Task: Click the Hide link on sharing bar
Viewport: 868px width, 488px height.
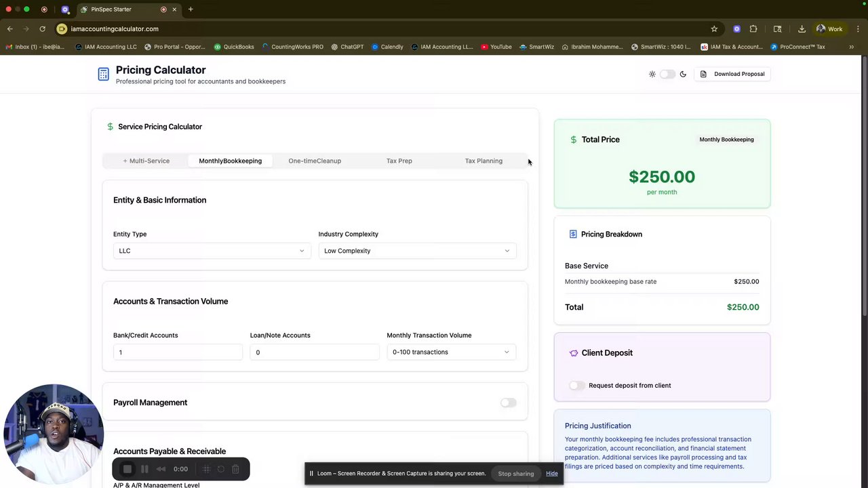Action: (x=552, y=474)
